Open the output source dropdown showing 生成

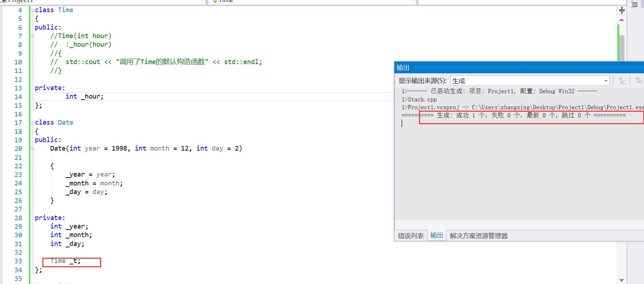pos(530,81)
